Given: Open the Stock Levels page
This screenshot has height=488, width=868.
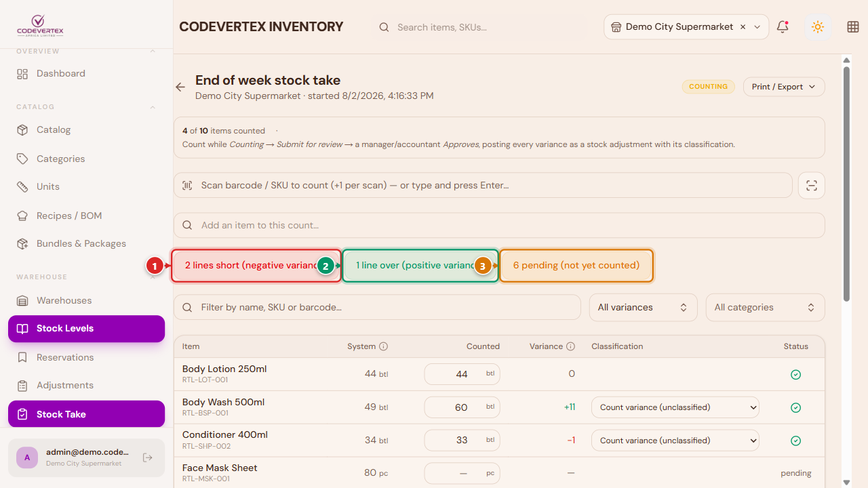Looking at the screenshot, I should click(x=86, y=329).
